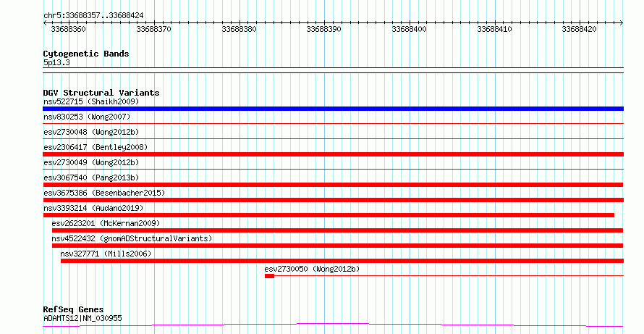Click ruler position 33688360
Screen dimensions: 644x334
pyautogui.click(x=68, y=29)
